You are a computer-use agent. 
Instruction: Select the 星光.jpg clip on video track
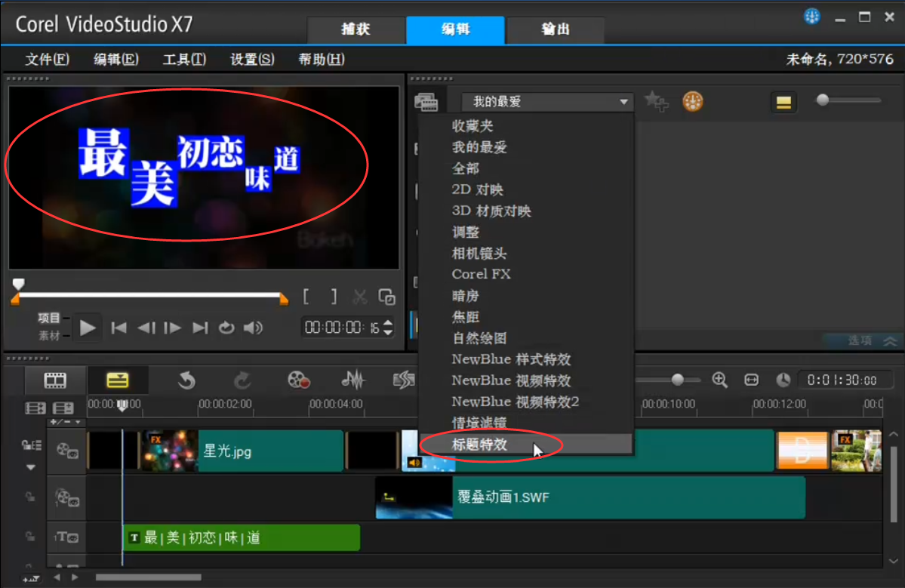[x=242, y=451]
